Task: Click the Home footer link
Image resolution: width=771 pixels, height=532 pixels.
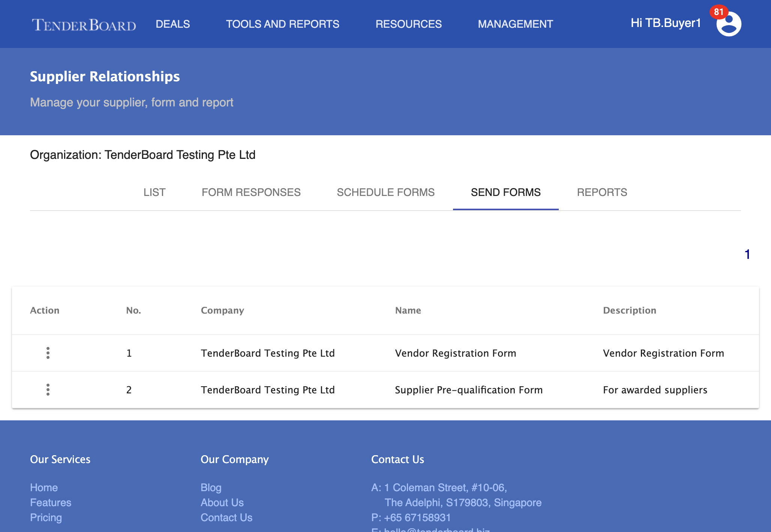Action: pos(44,487)
